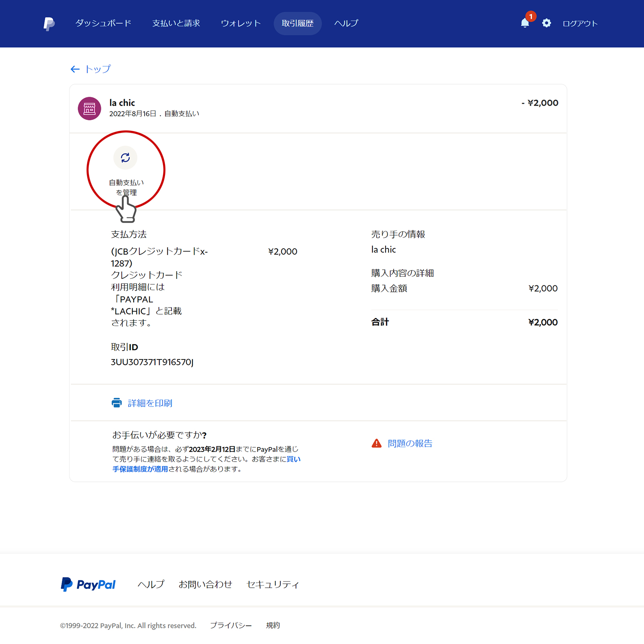Return via the トップ link
Screen dimensions: 644x644
[97, 69]
